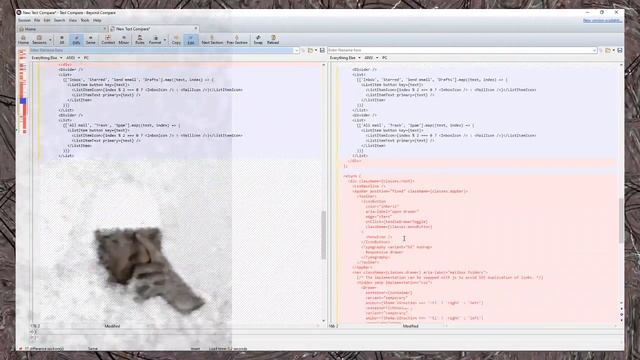The height and width of the screenshot is (360, 640).
Task: Reload the comparison with Reload icon
Action: click(273, 40)
